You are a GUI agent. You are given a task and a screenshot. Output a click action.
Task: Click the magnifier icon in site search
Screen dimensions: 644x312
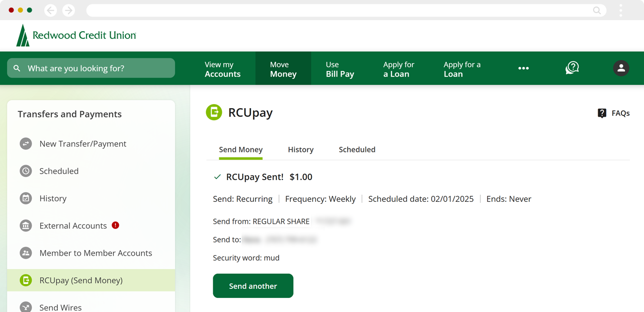tap(17, 68)
